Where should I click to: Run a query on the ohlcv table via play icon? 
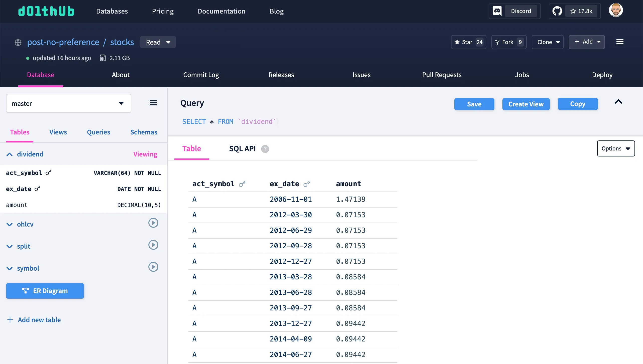tap(153, 223)
